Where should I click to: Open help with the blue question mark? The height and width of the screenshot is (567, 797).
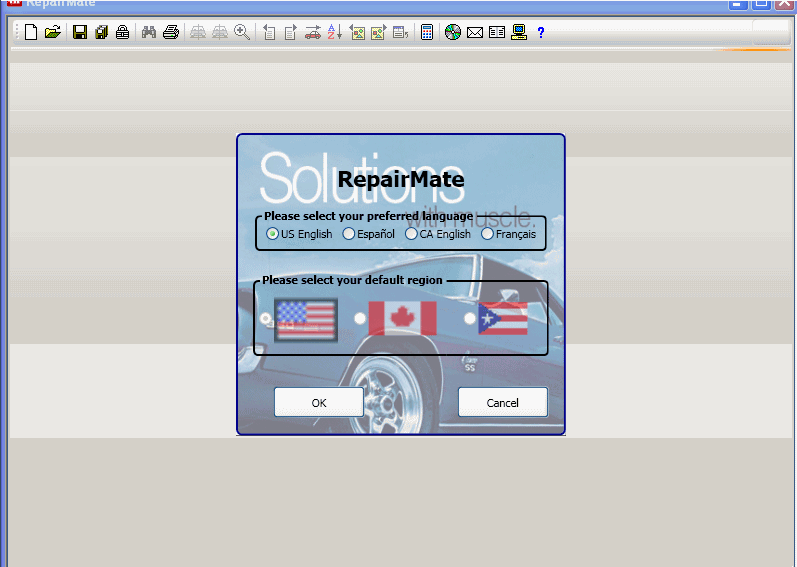[541, 33]
